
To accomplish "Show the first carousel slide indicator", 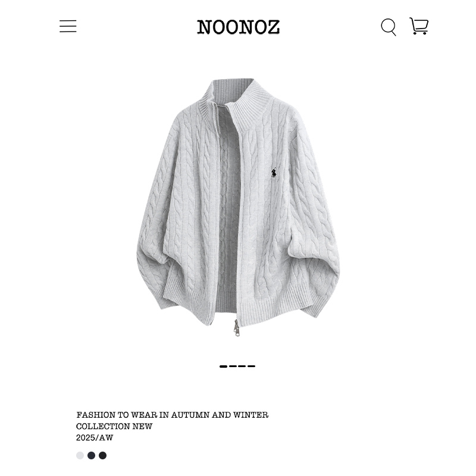I will pyautogui.click(x=224, y=367).
